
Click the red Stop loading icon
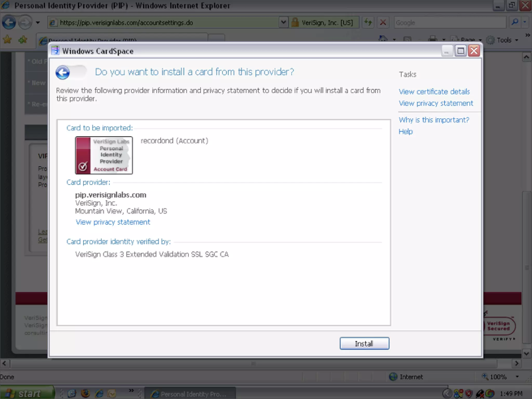pyautogui.click(x=383, y=23)
